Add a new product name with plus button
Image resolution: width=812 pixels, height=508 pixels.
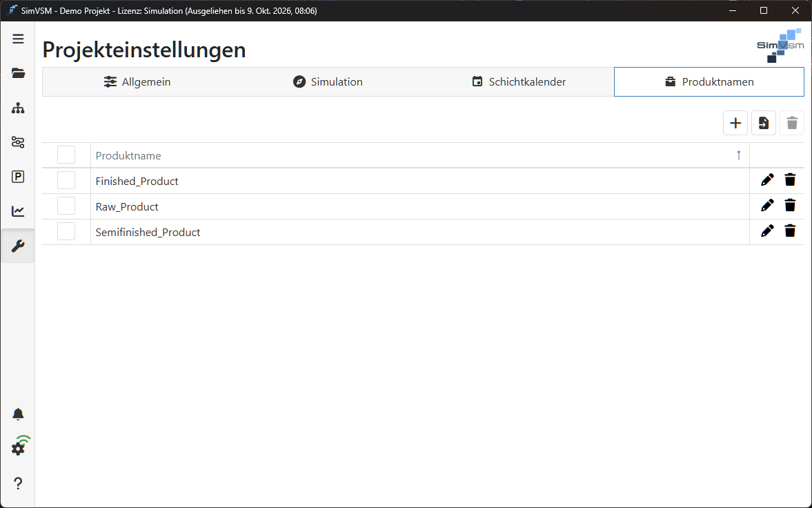[x=735, y=123]
